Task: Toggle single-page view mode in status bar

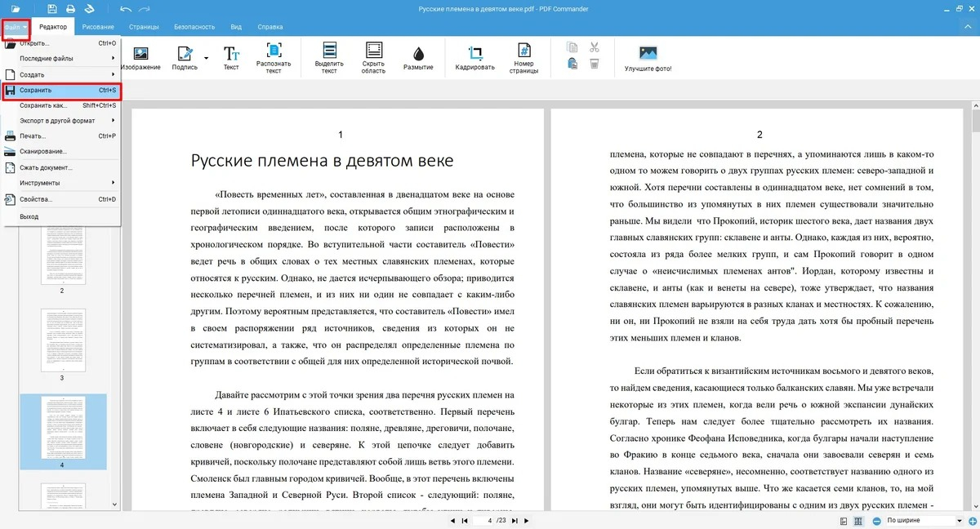Action: point(844,520)
